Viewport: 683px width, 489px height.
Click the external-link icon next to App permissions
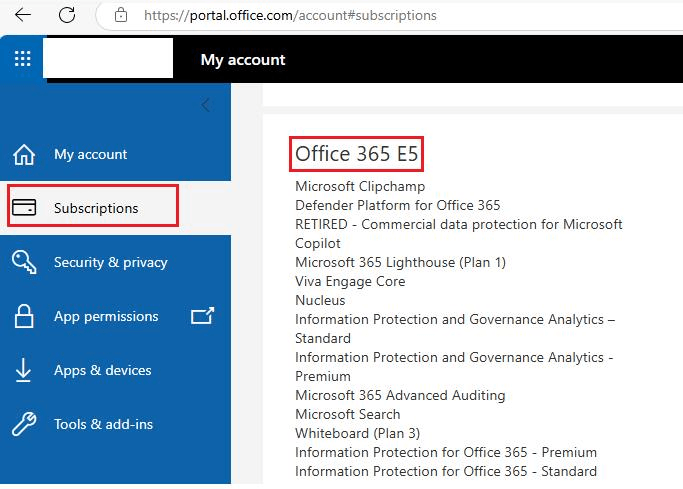click(x=203, y=316)
